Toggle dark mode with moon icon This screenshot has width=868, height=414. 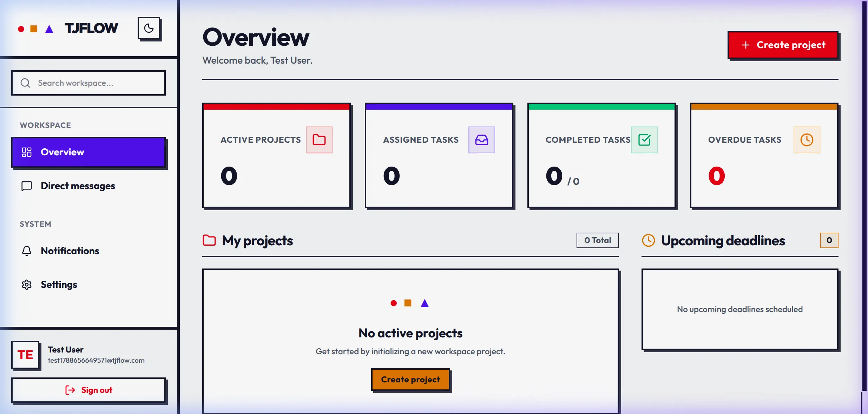pyautogui.click(x=149, y=28)
